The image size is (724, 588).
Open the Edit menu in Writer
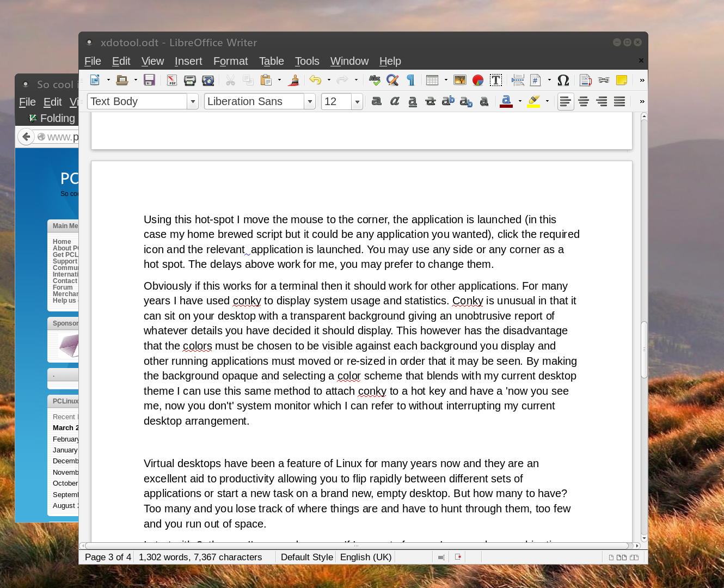point(121,61)
